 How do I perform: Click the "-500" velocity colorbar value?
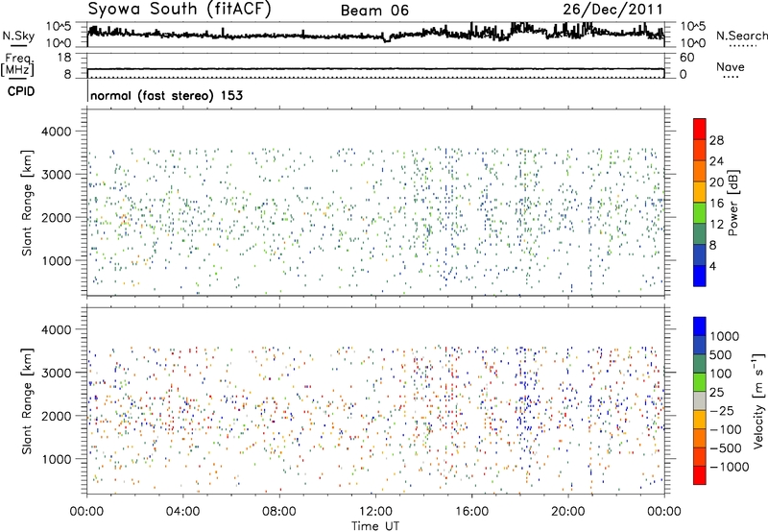click(725, 448)
